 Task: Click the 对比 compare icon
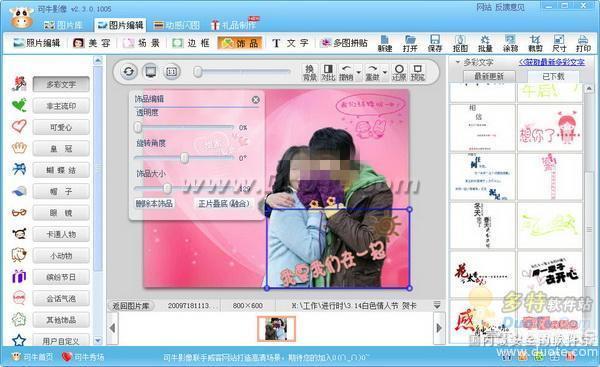tap(328, 72)
